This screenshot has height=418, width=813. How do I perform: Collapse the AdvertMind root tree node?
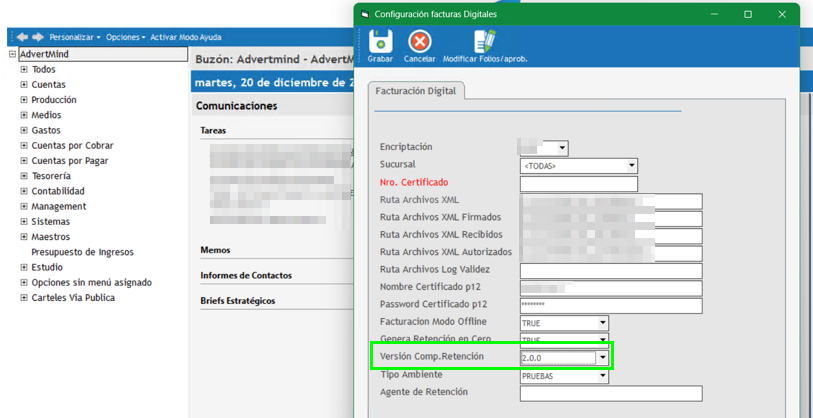(13, 54)
